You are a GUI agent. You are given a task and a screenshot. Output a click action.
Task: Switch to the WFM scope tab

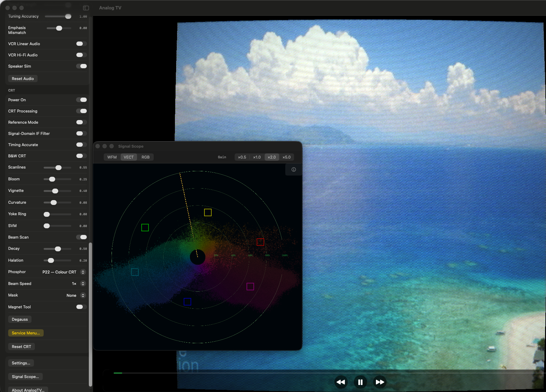coord(112,157)
